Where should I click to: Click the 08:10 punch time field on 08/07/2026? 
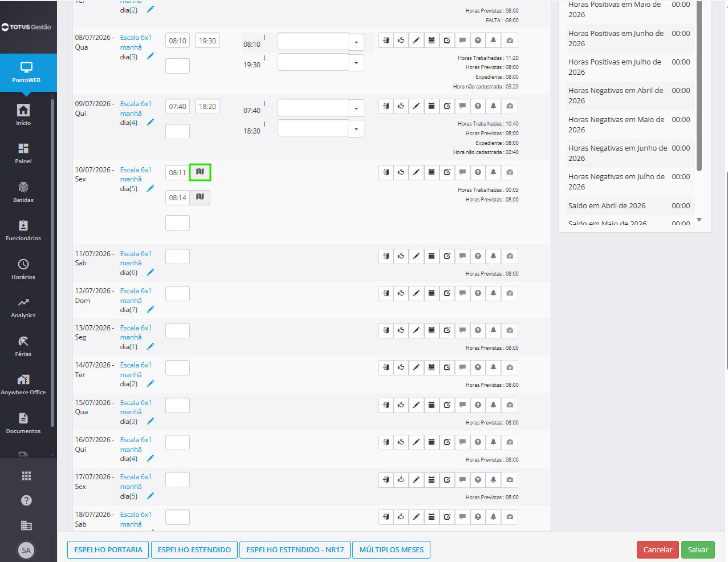click(x=178, y=41)
